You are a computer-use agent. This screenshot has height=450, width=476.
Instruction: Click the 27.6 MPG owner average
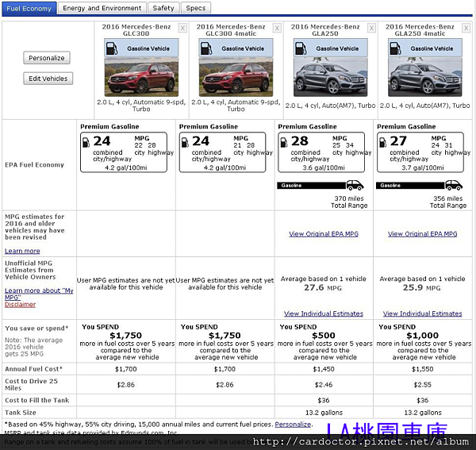coord(323,287)
